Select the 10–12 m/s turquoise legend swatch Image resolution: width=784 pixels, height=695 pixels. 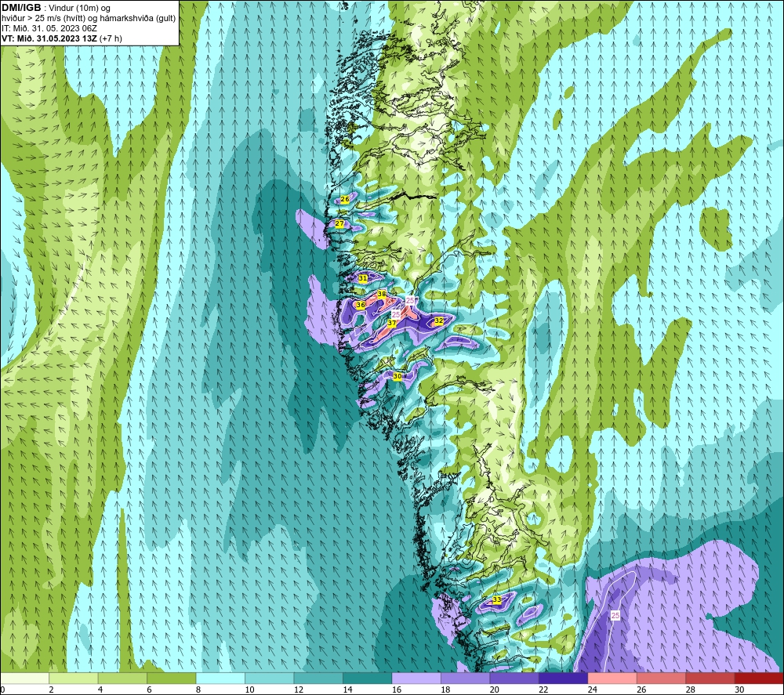(270, 678)
